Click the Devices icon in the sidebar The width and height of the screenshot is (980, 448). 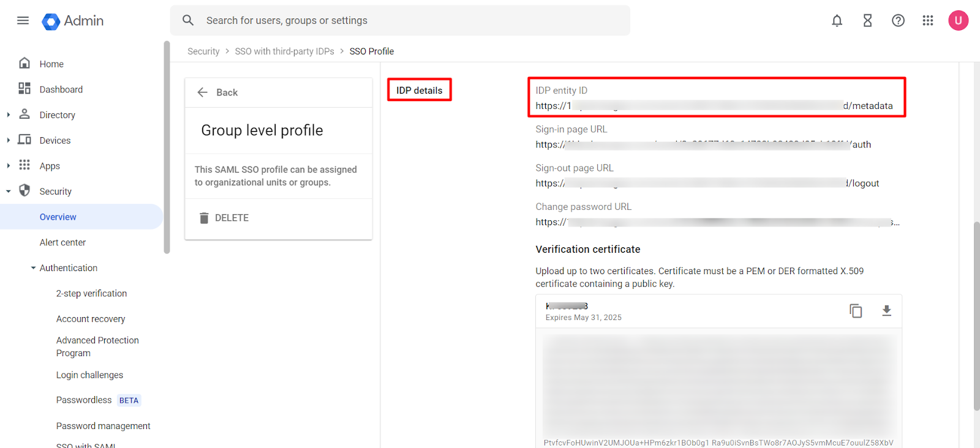pyautogui.click(x=24, y=140)
